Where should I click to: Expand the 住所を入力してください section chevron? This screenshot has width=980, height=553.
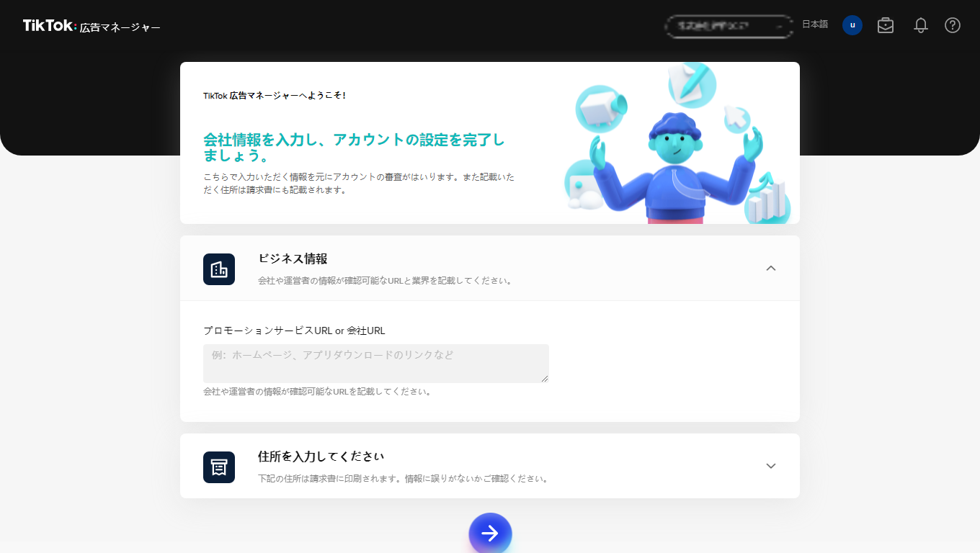771,466
